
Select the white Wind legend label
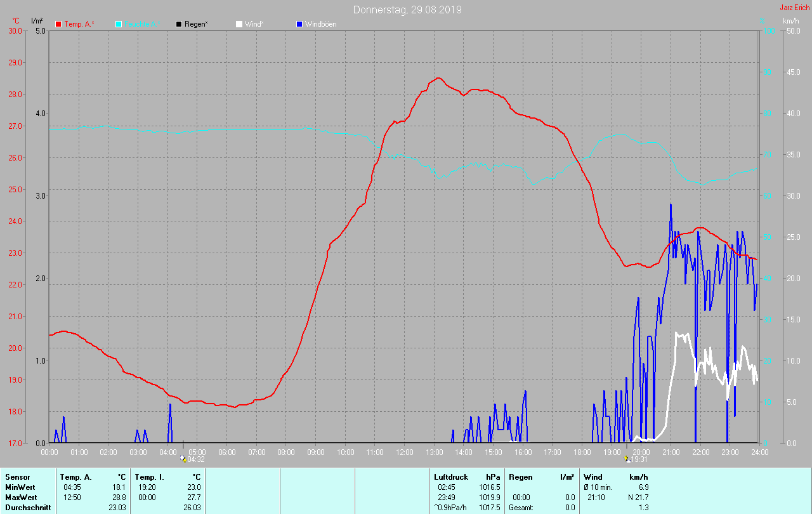pyautogui.click(x=254, y=24)
